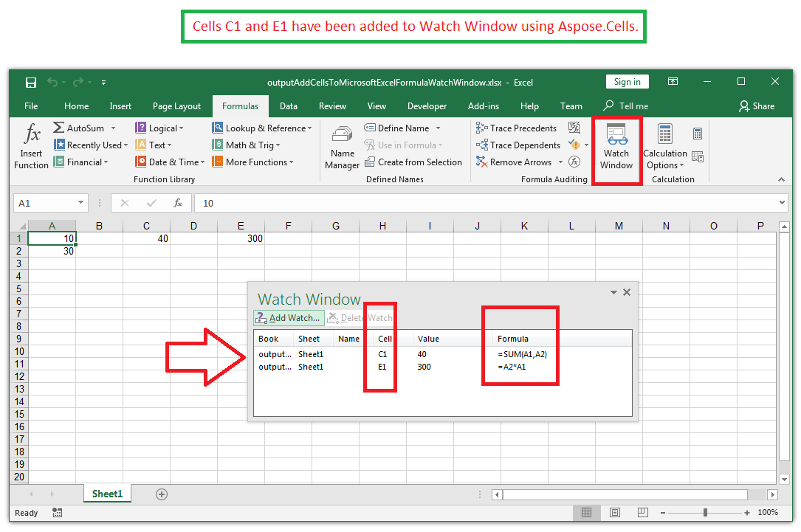Open the Watch Window tool
The height and width of the screenshot is (532, 801).
pyautogui.click(x=616, y=147)
